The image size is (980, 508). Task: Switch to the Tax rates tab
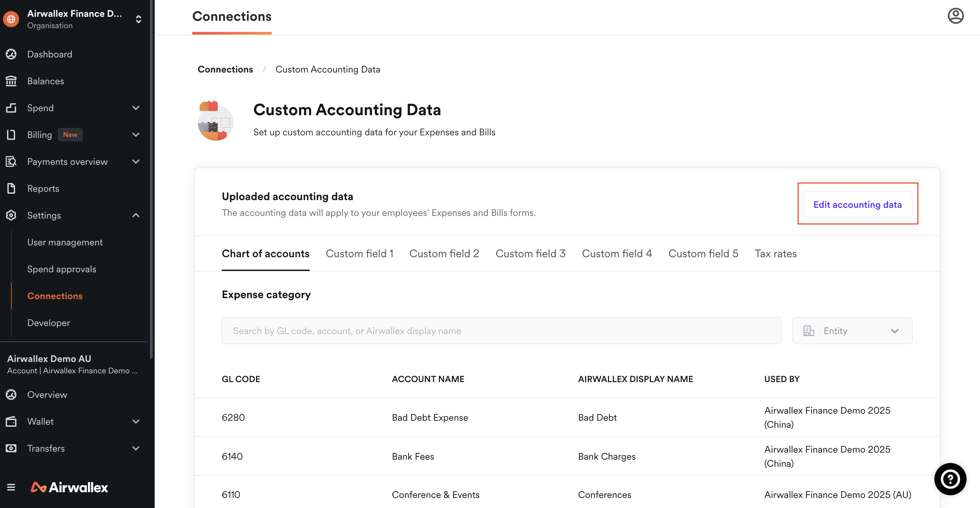click(775, 253)
